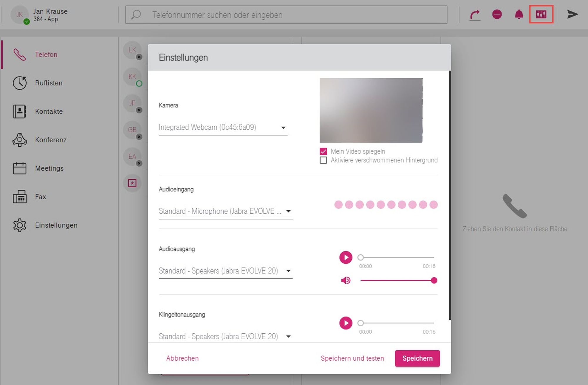Click the Audioausgang volume slider handle
The height and width of the screenshot is (385, 588).
[434, 280]
